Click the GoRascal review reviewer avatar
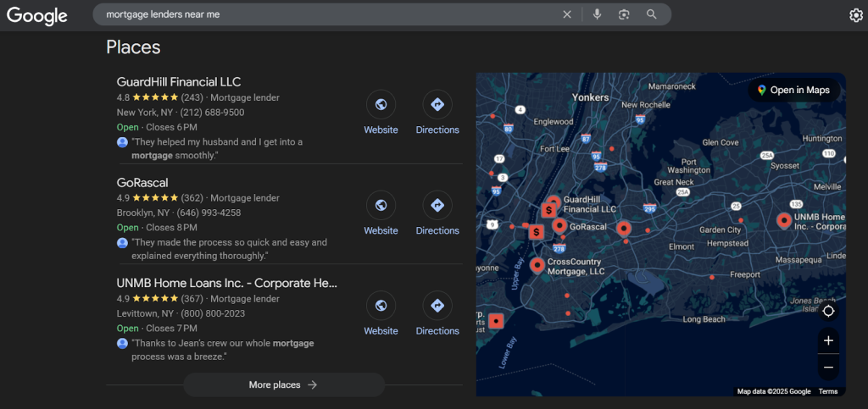This screenshot has width=868, height=409. [x=122, y=243]
